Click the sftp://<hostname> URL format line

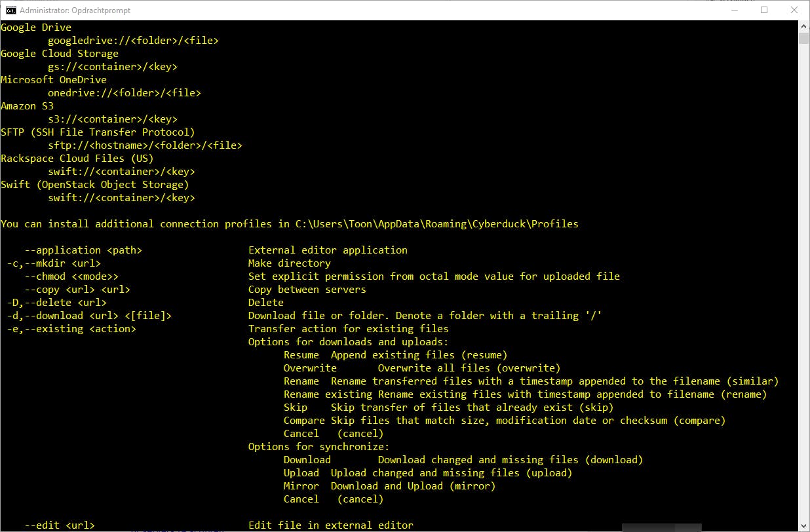(x=145, y=145)
